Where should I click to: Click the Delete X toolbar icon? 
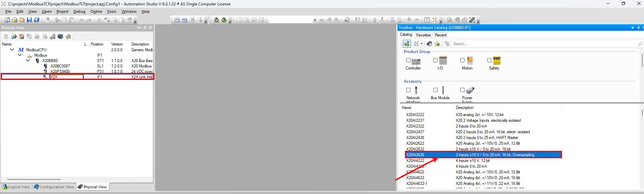coord(99,20)
